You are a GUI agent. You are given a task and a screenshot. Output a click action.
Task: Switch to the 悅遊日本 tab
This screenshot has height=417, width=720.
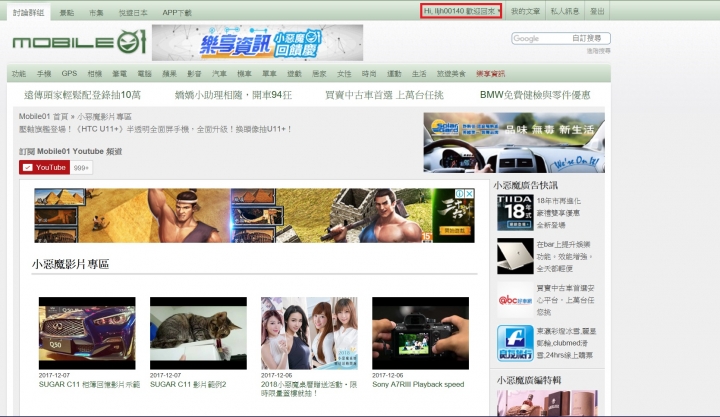coord(133,13)
